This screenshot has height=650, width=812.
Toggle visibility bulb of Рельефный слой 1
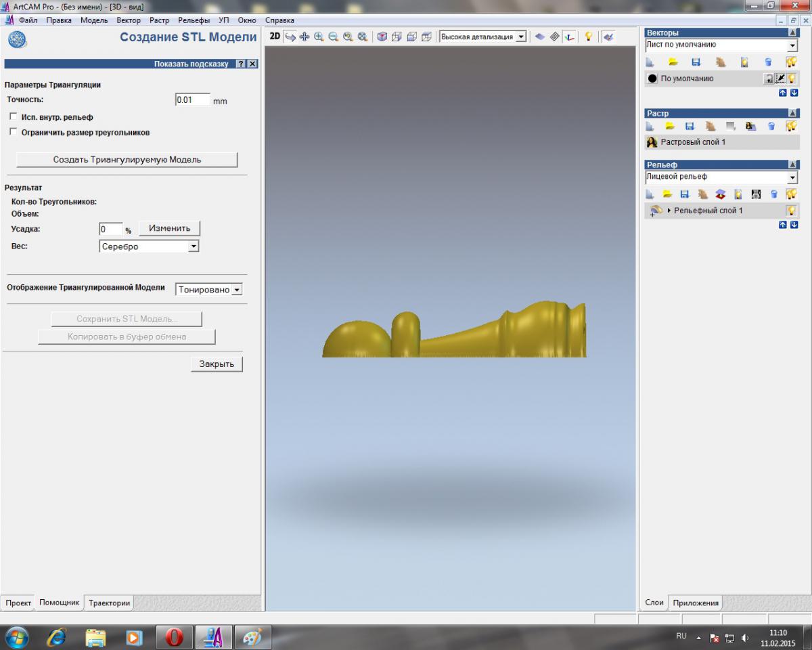pos(791,211)
